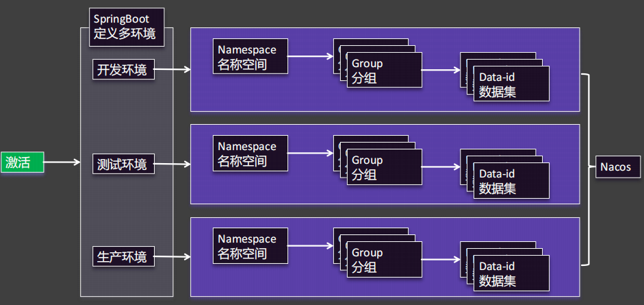Image resolution: width=644 pixels, height=305 pixels.
Task: Click the green 激活 box
Action: (x=22, y=162)
